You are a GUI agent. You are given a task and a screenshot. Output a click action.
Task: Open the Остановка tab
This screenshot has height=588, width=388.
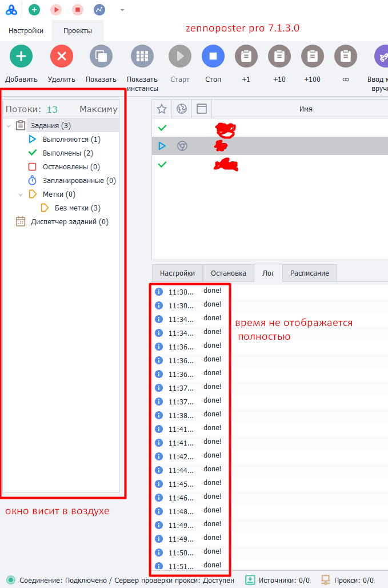[229, 273]
